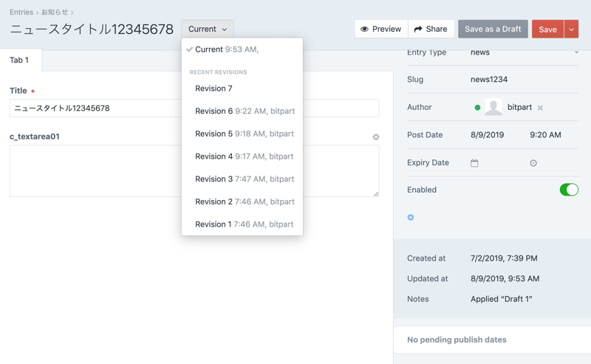Click the Entries breadcrumb link
Image resolution: width=591 pixels, height=364 pixels.
[21, 12]
